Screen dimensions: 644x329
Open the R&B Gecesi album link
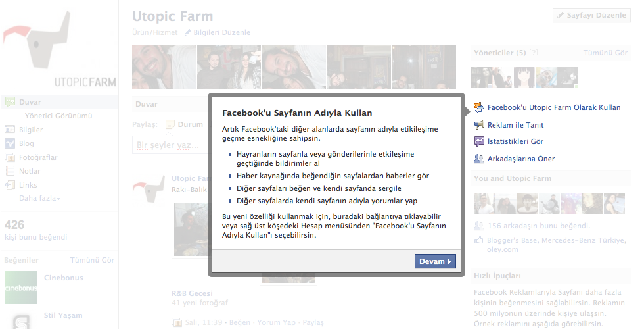point(192,293)
